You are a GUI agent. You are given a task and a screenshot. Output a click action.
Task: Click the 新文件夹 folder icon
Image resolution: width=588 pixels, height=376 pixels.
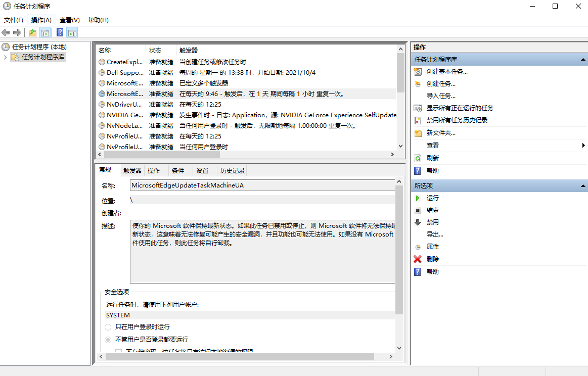coord(418,133)
